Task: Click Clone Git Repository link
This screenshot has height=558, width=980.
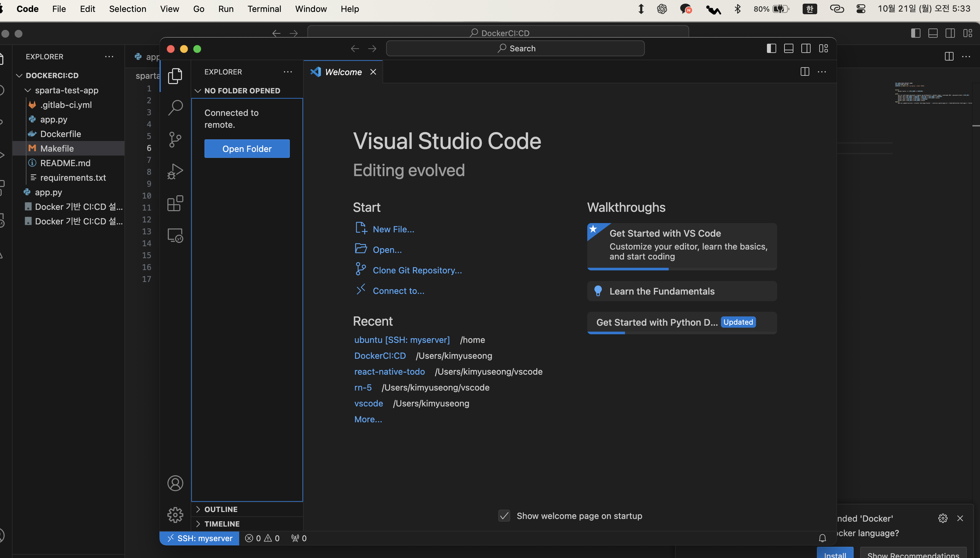Action: (417, 270)
